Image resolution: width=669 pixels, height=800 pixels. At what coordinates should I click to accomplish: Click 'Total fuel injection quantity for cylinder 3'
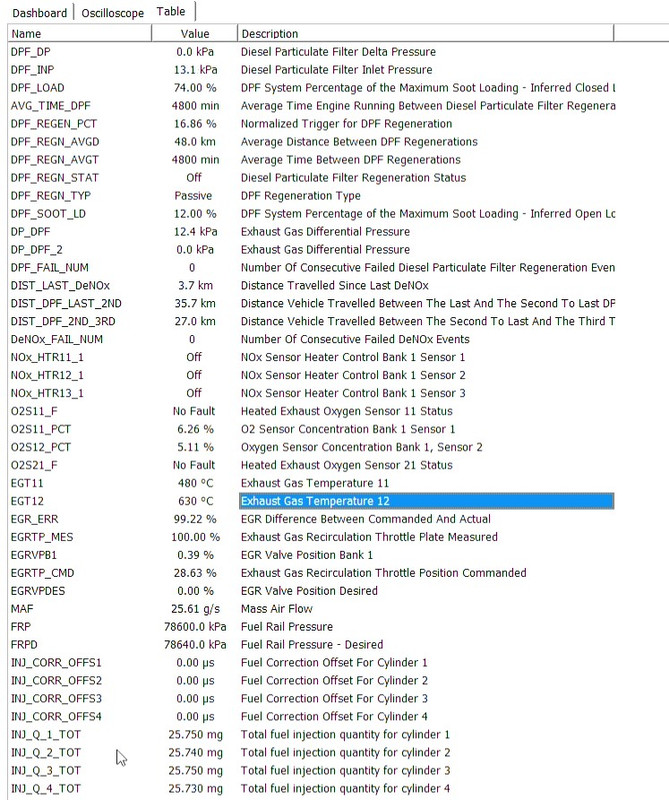click(345, 770)
